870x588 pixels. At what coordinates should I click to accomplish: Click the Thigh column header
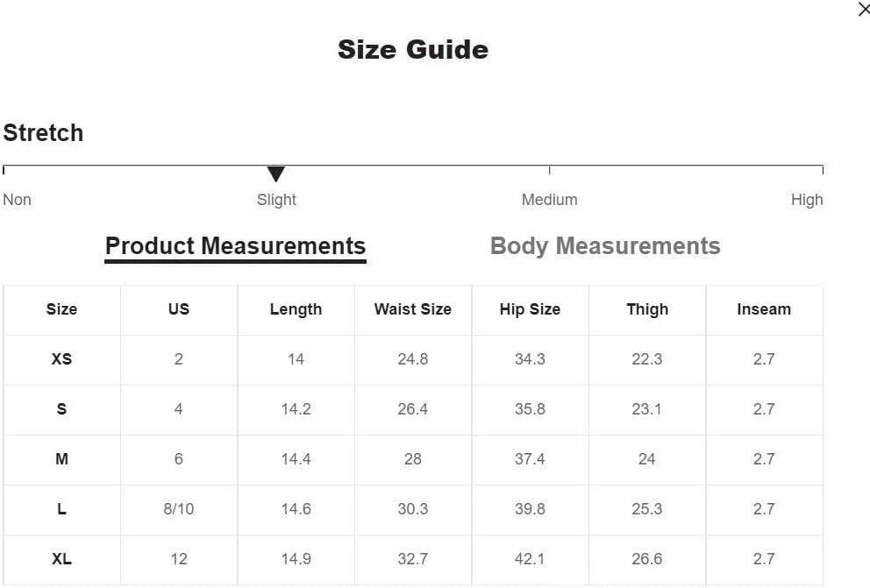coord(647,309)
